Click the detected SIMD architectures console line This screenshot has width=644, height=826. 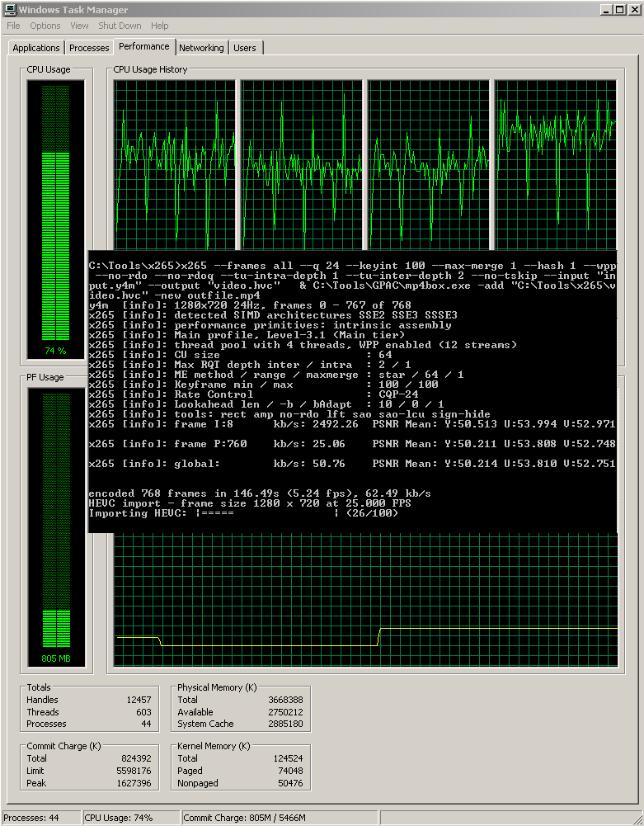pos(273,315)
